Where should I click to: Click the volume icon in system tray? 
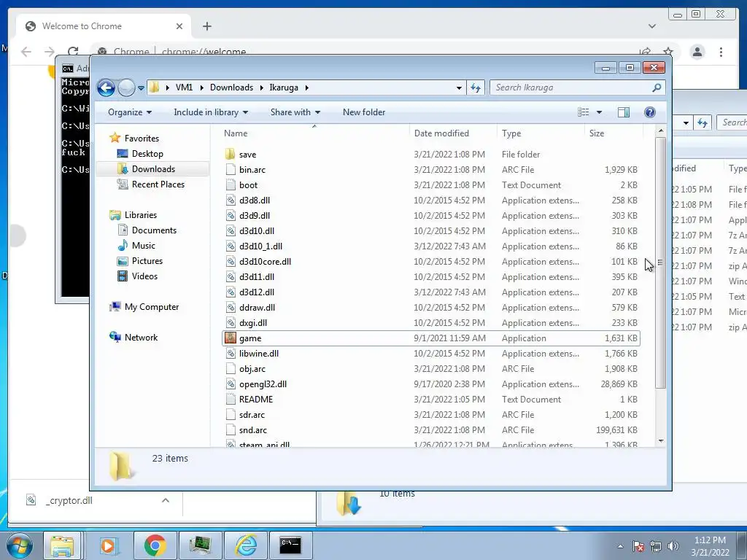(x=673, y=546)
